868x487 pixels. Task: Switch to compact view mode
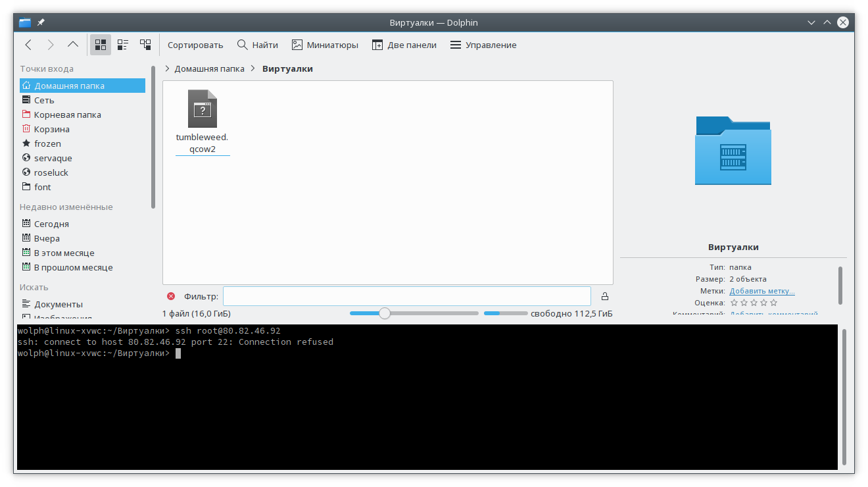(x=123, y=45)
